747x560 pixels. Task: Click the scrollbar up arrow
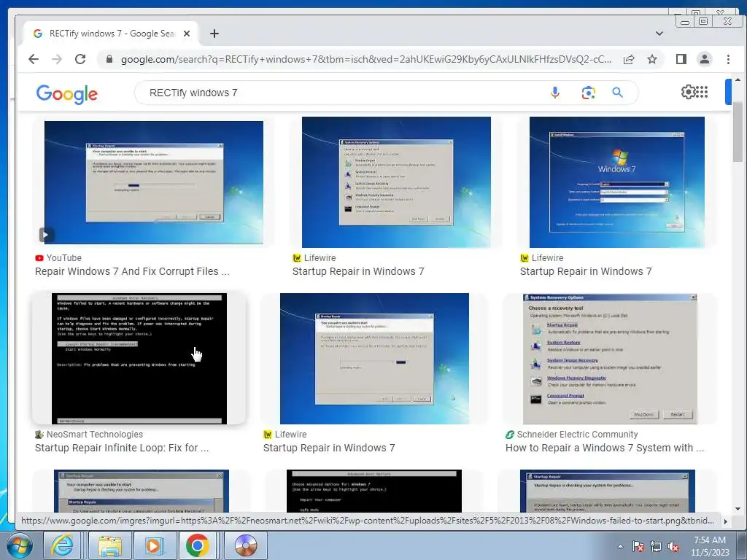click(x=738, y=79)
